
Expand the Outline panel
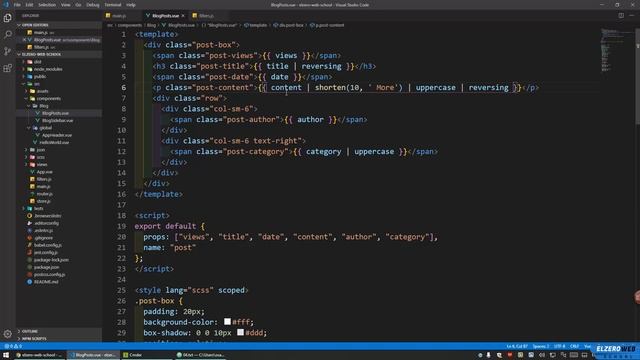pyautogui.click(x=59, y=331)
